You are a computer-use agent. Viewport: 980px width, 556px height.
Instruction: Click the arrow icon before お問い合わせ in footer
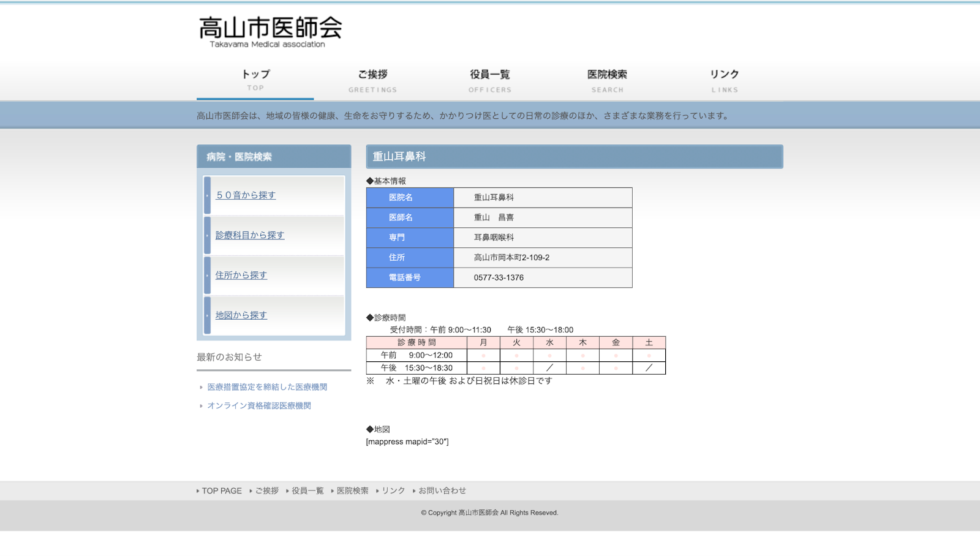point(415,490)
